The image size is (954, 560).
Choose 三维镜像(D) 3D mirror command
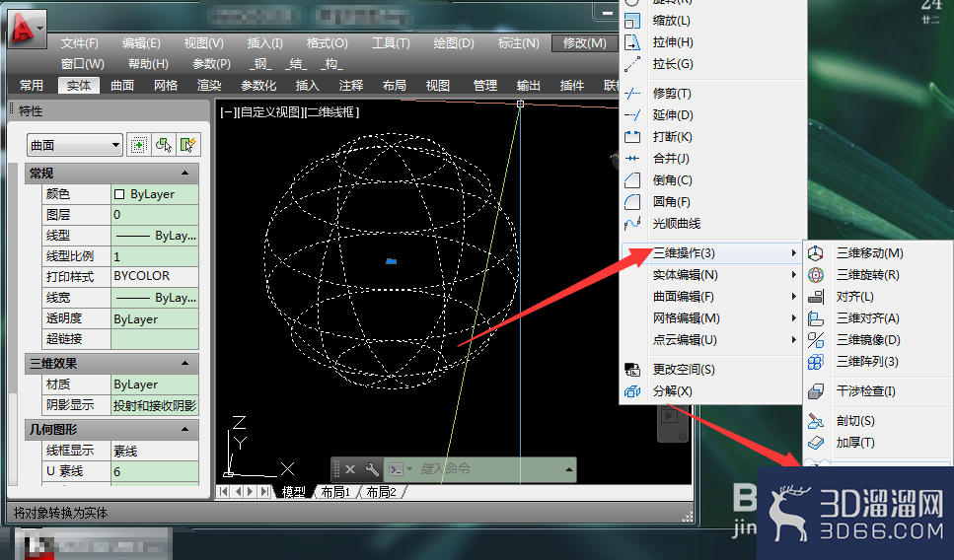pyautogui.click(x=868, y=340)
